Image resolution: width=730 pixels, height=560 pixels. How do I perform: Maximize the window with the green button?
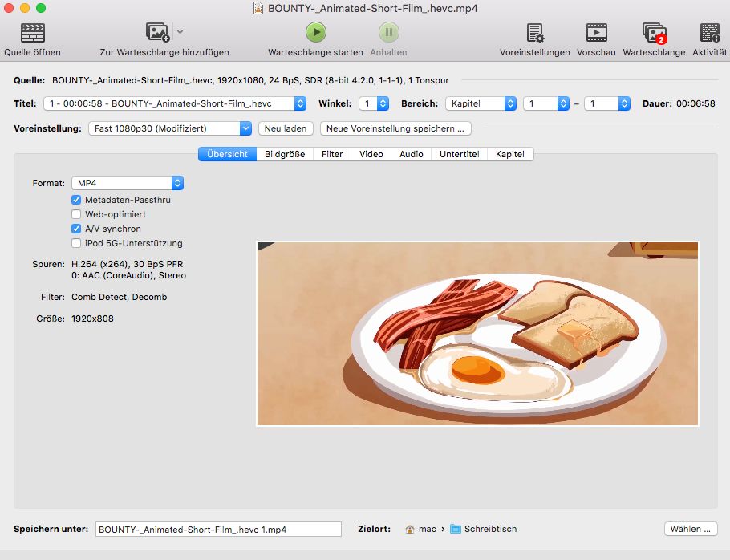click(x=41, y=8)
